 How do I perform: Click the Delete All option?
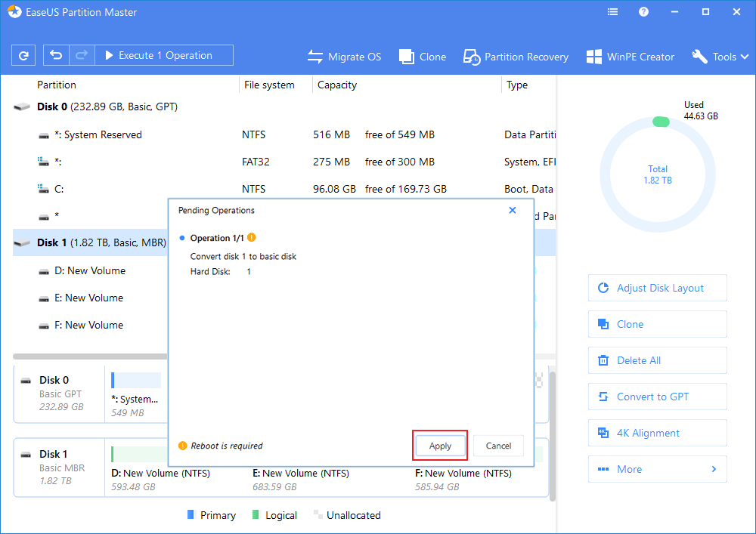click(657, 360)
